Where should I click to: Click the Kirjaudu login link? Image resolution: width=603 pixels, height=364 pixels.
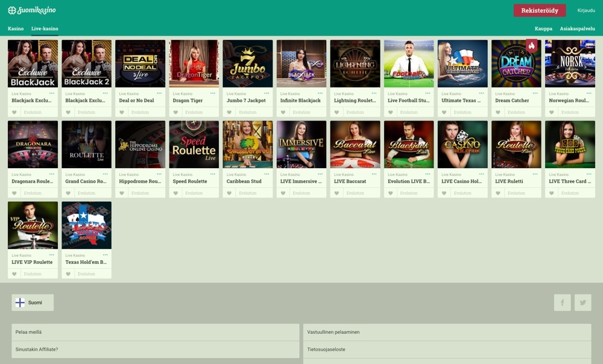[586, 10]
